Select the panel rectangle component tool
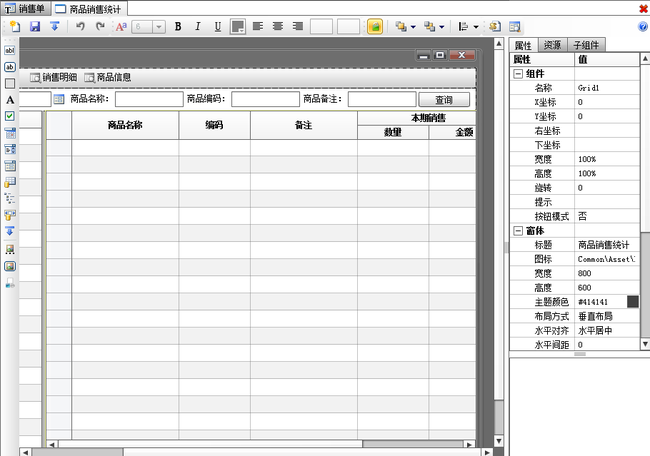 [x=10, y=83]
